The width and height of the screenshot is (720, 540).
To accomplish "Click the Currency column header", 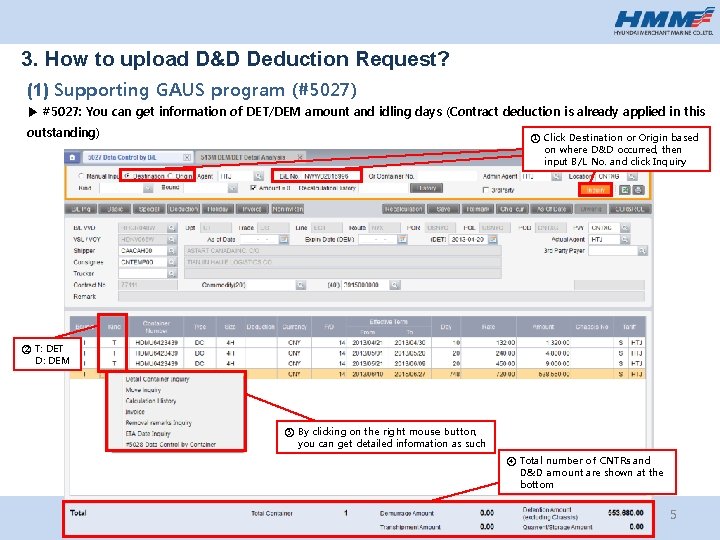I will click(x=294, y=327).
